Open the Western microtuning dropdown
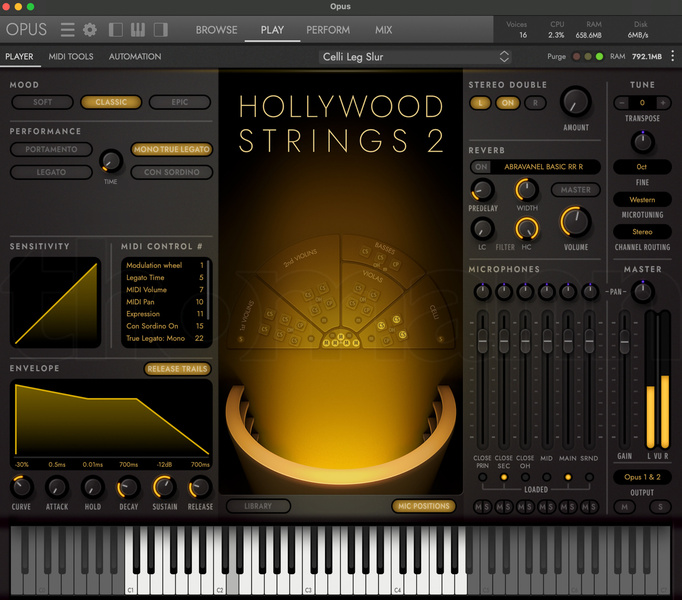This screenshot has width=682, height=600. 642,200
